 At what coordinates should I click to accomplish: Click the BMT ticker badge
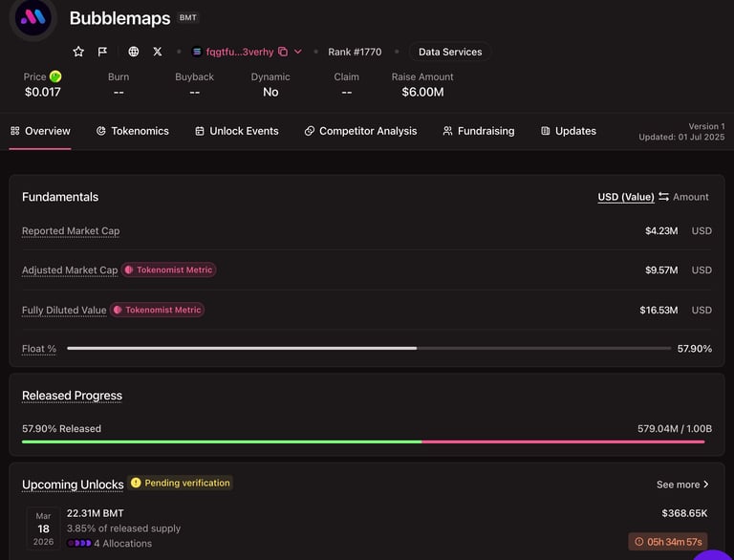pyautogui.click(x=187, y=18)
